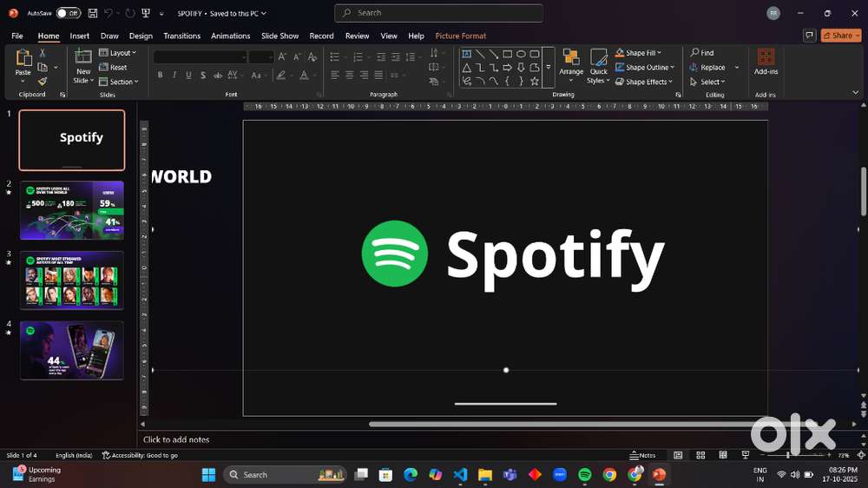Switch to the Animations tab

[230, 36]
